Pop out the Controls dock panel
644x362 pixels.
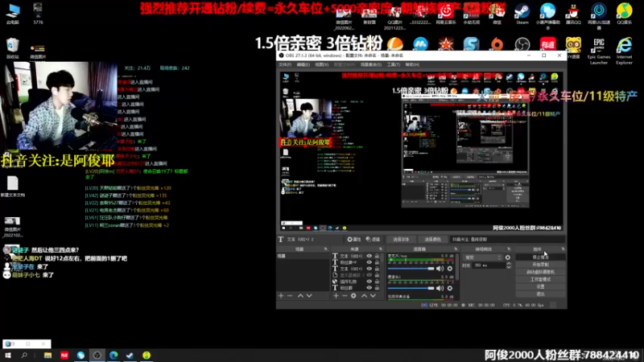pyautogui.click(x=563, y=249)
